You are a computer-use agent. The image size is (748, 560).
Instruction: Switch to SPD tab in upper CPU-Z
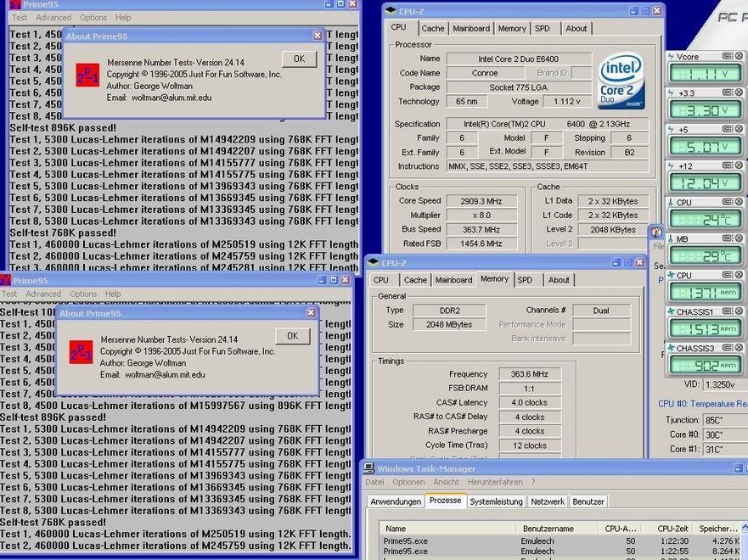tap(543, 29)
